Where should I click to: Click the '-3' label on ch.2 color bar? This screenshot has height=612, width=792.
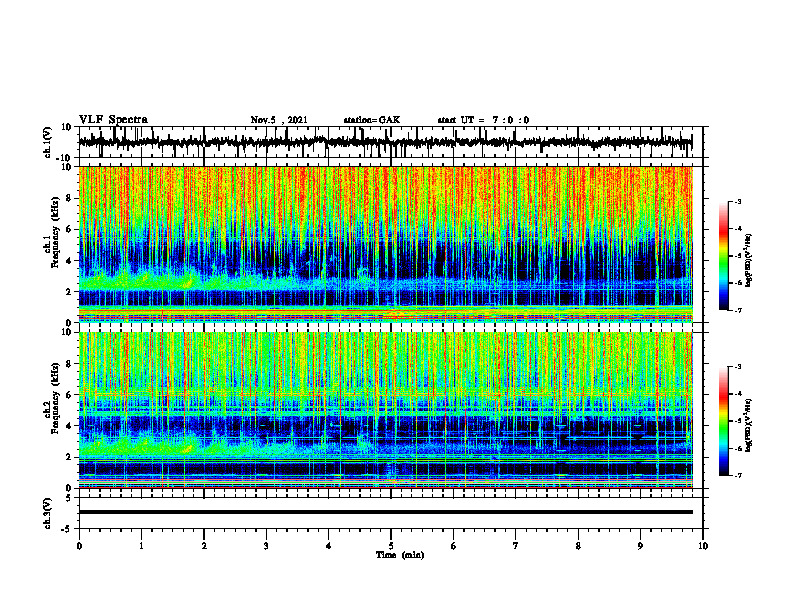[738, 367]
